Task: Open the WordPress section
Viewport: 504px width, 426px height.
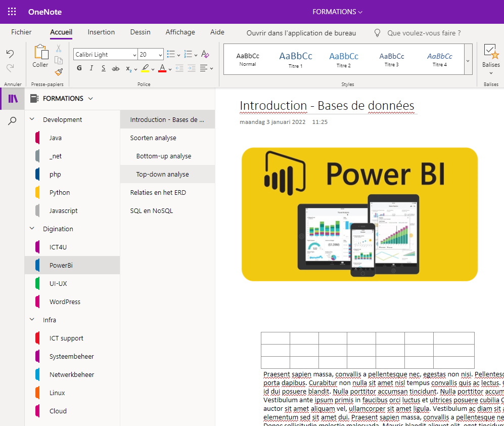Action: tap(72, 302)
